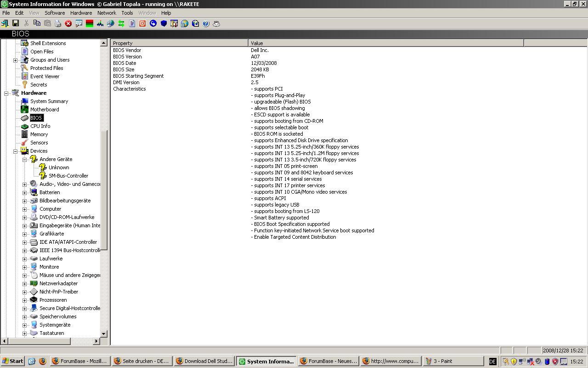Open the Edit menu
Image resolution: width=588 pixels, height=368 pixels.
point(19,13)
